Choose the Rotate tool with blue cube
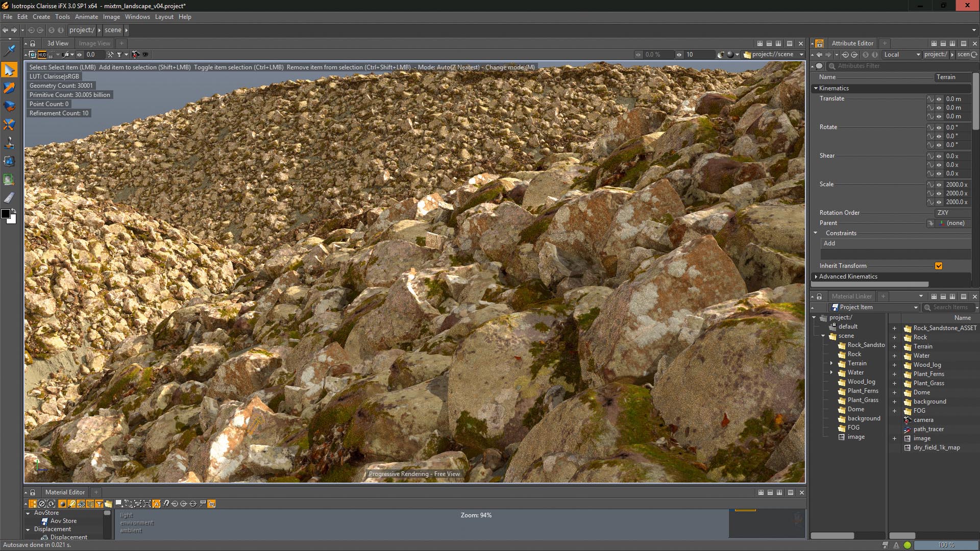Image resolution: width=980 pixels, height=551 pixels. (x=9, y=106)
